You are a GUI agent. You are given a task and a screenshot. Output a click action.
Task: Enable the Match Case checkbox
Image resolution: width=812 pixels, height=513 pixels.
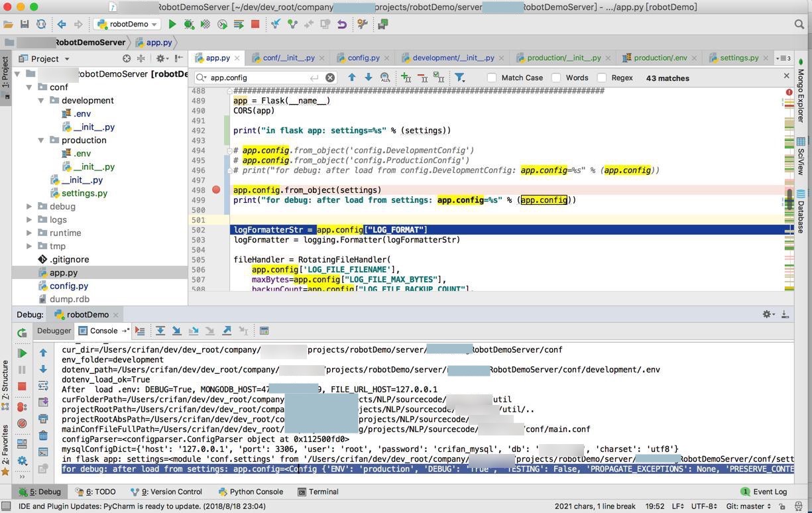coord(492,78)
